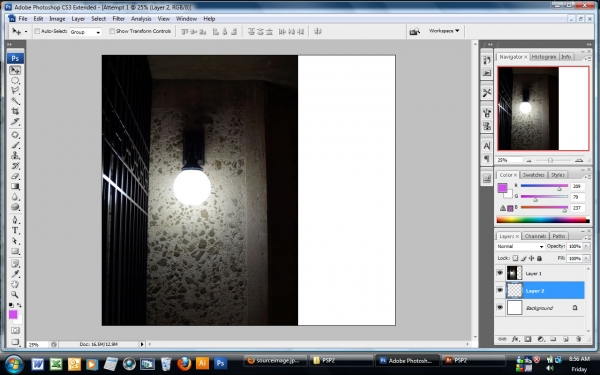Add a layer style via fx icon
This screenshot has height=375, width=600.
[515, 339]
